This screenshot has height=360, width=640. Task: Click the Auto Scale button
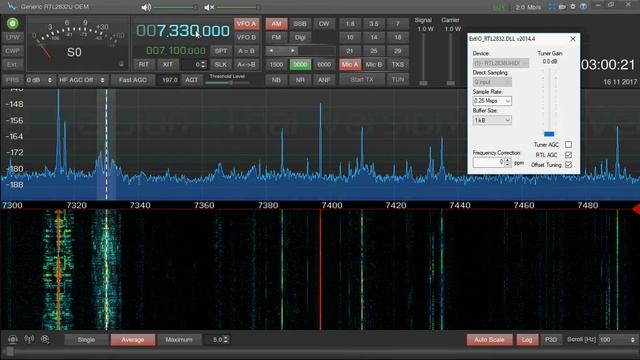(489, 340)
